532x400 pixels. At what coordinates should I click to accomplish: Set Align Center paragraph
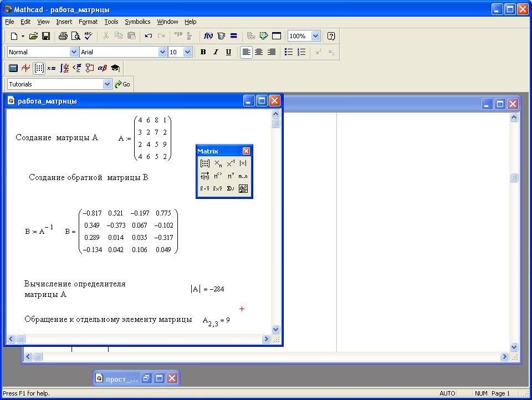tap(259, 52)
